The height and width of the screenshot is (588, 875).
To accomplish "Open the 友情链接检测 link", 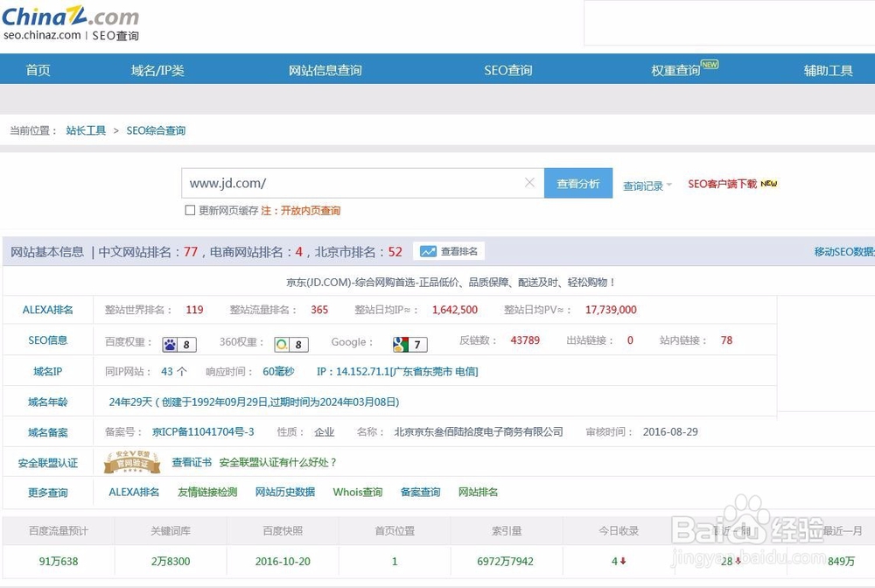I will click(x=207, y=492).
